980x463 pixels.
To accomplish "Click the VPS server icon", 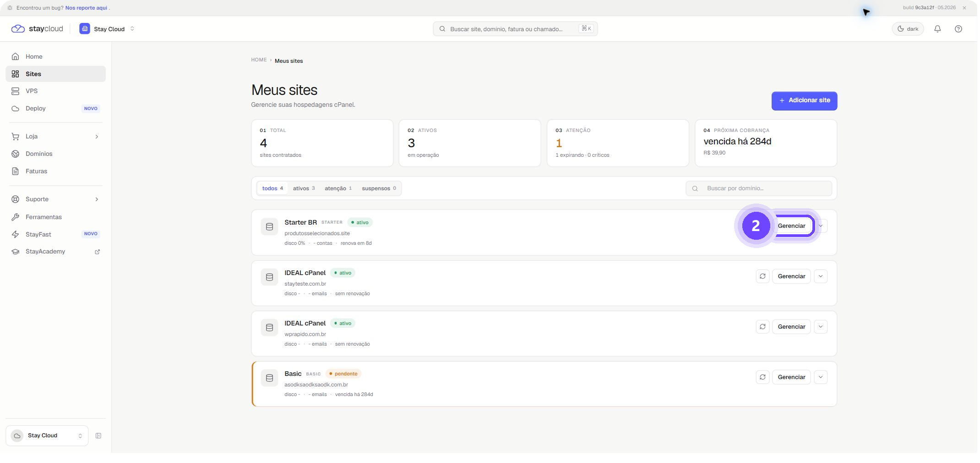I will coord(15,91).
